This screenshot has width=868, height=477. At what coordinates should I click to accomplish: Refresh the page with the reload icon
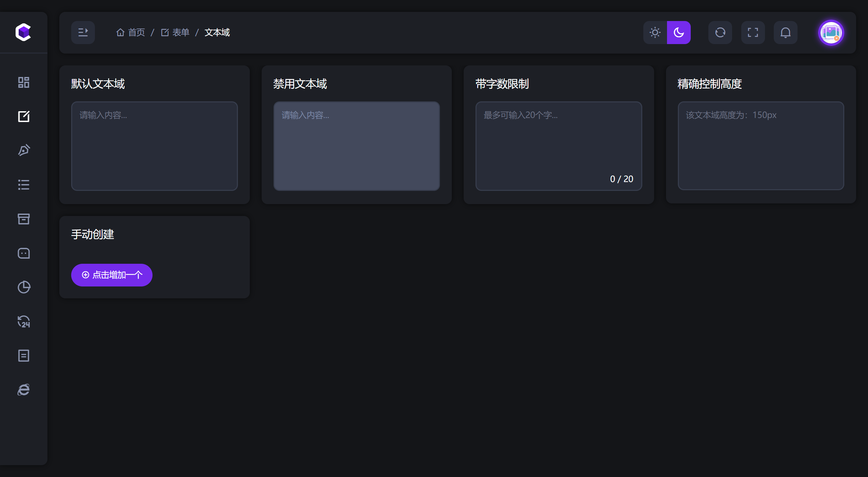[720, 32]
